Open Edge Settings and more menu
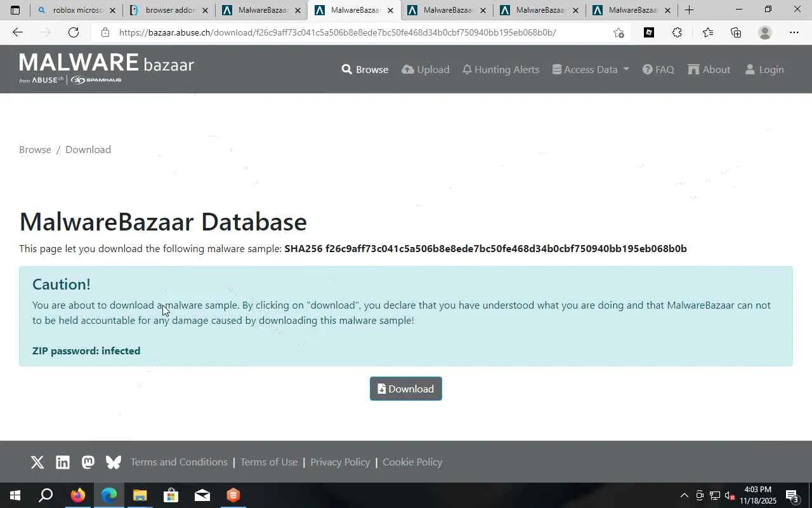The height and width of the screenshot is (508, 812). coord(794,32)
